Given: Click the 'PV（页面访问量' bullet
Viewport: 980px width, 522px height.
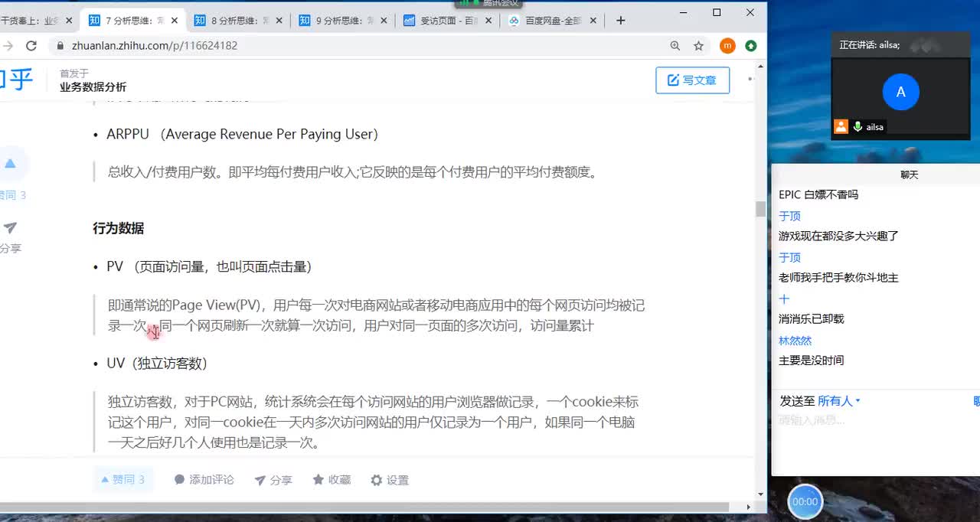Looking at the screenshot, I should [x=209, y=267].
